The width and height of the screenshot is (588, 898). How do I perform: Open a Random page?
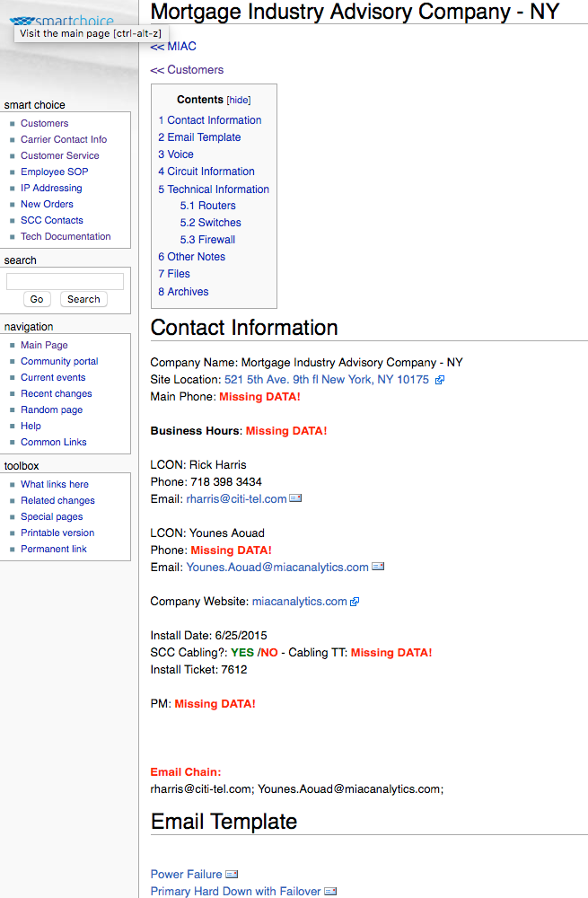51,409
